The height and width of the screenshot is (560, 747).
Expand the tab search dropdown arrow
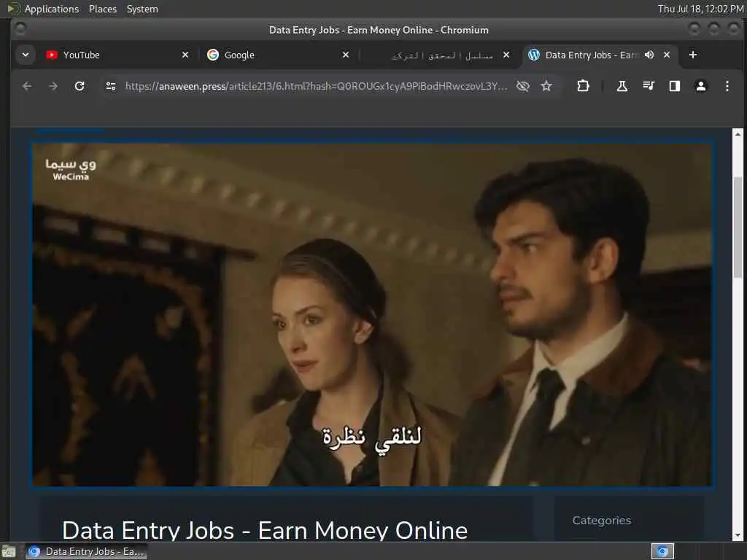26,55
